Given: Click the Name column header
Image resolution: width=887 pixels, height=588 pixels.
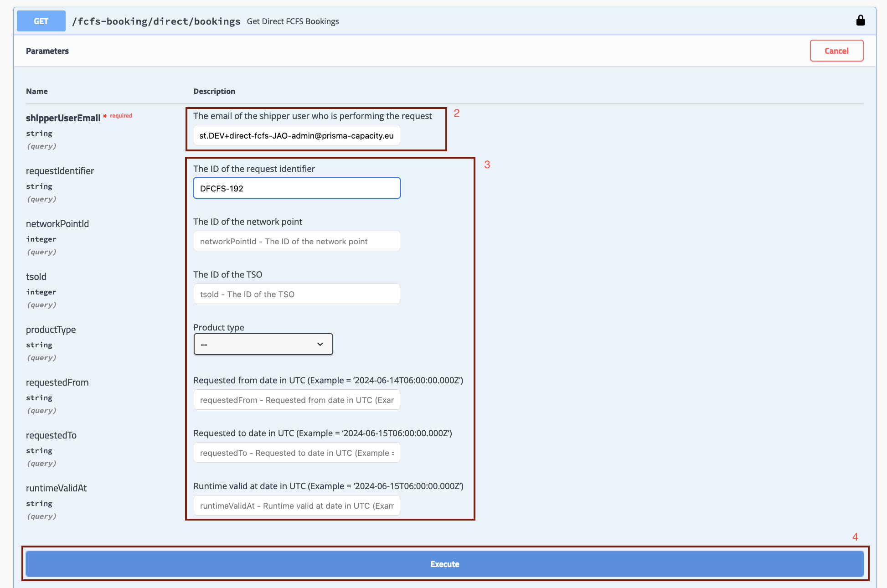Looking at the screenshot, I should tap(37, 91).
